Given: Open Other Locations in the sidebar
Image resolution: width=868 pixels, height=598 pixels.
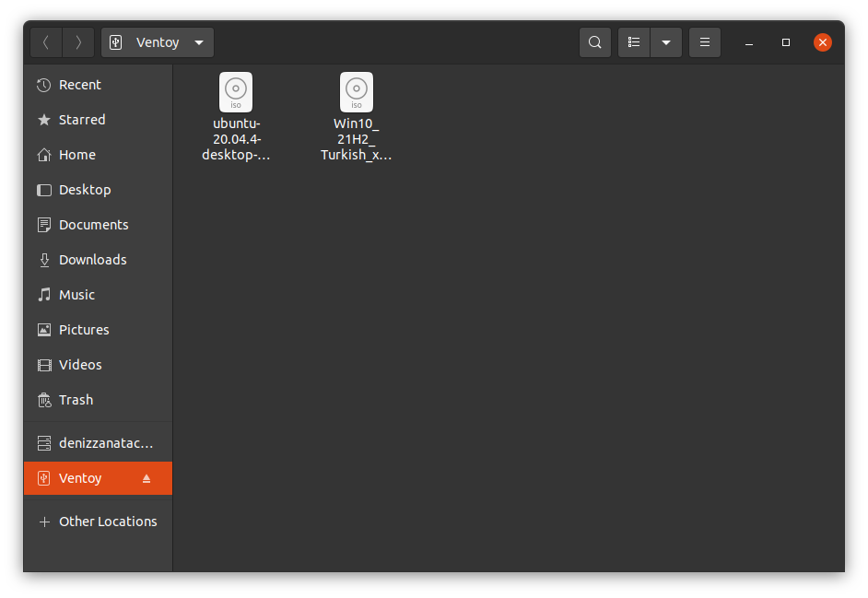Looking at the screenshot, I should click(98, 522).
